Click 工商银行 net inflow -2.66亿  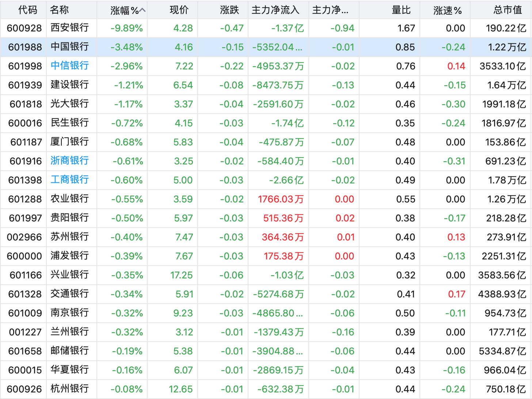286,180
